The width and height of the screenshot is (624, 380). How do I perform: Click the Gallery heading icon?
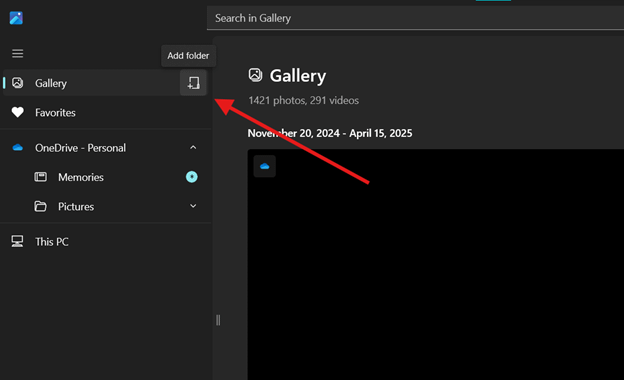255,75
